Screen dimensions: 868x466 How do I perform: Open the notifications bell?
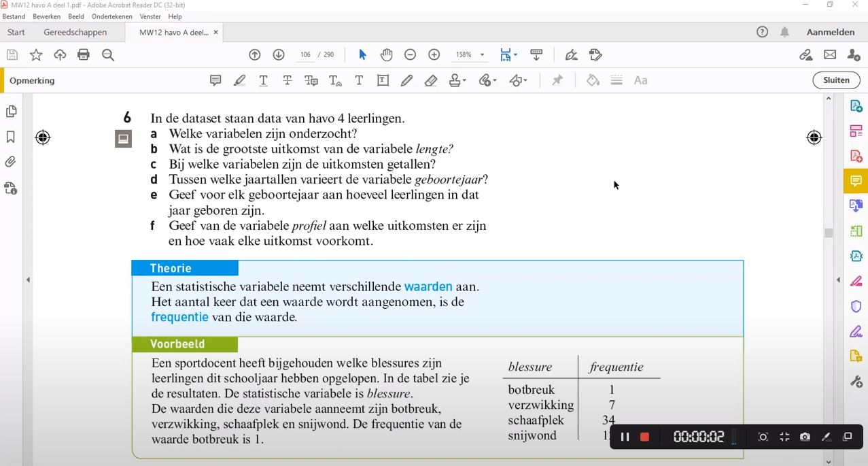[785, 32]
